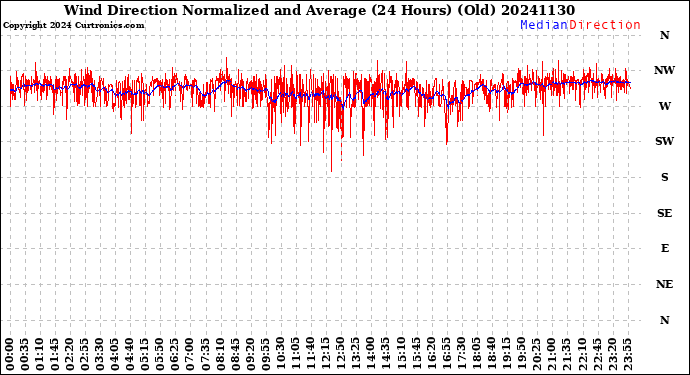Click the 13:25 time label
This screenshot has height=375, width=690.
355,354
